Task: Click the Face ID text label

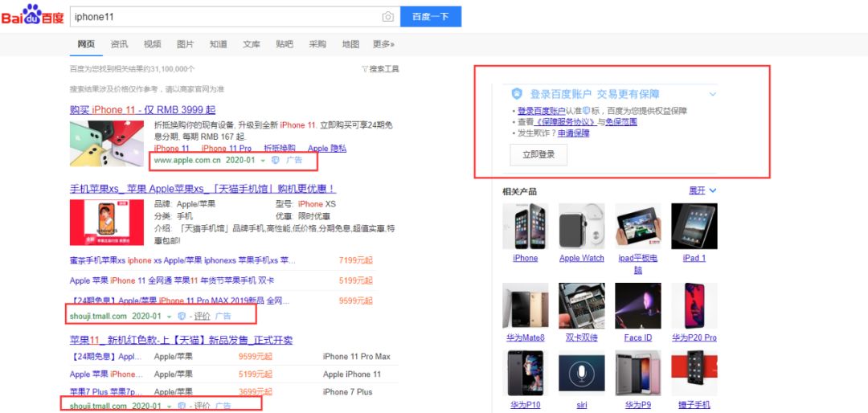Action: 637,337
